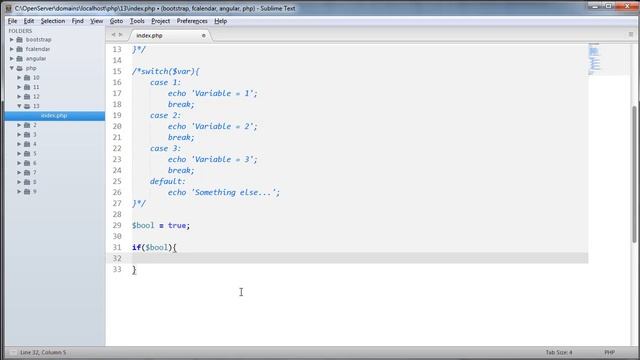Click the angular folder icon
The width and height of the screenshot is (640, 360).
(x=20, y=59)
